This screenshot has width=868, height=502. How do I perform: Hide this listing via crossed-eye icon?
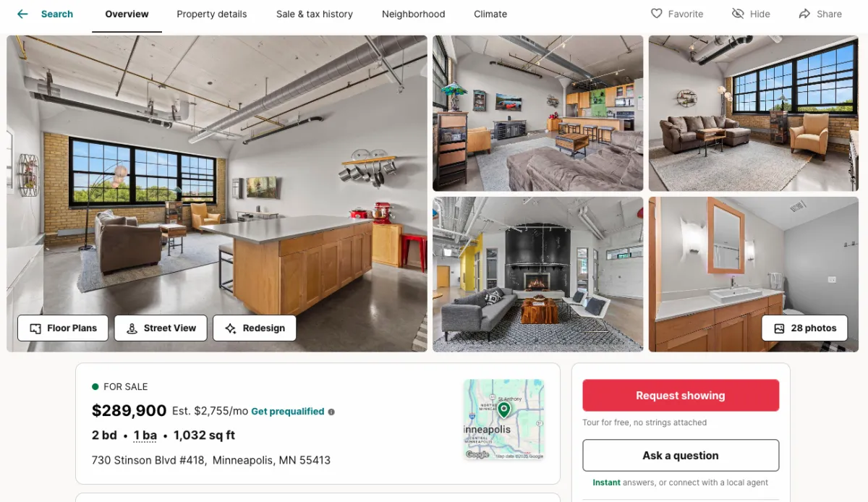point(738,14)
